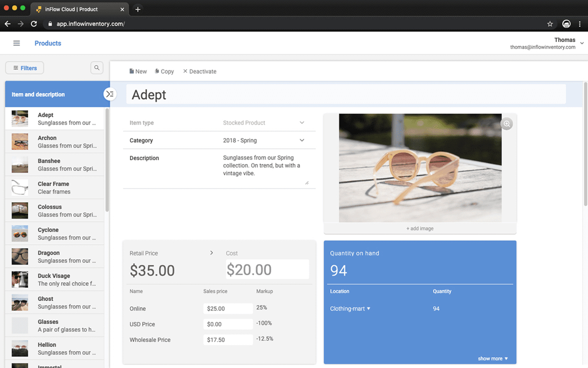Viewport: 588px width, 368px height.
Task: Select Duck Visage in product list
Action: [x=54, y=280]
